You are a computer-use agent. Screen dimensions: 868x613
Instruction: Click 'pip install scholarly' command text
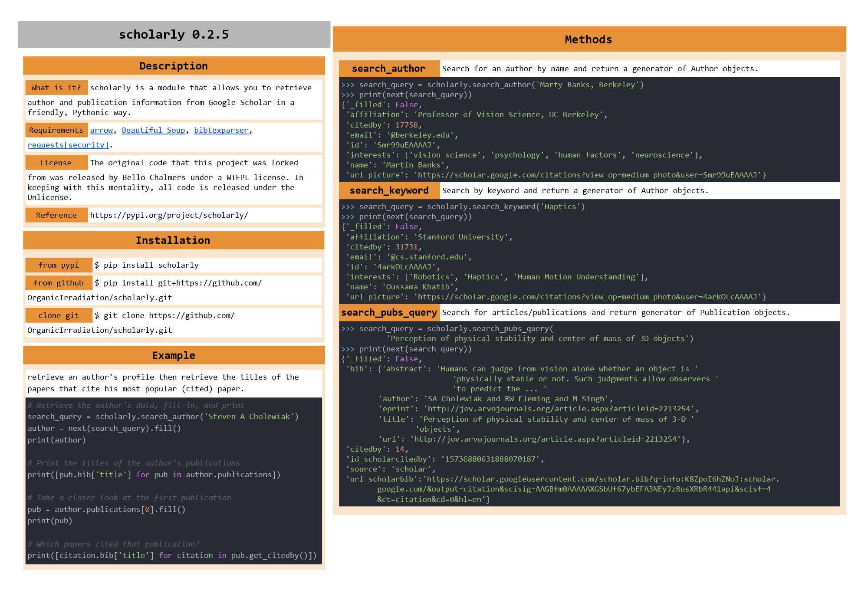tap(147, 265)
